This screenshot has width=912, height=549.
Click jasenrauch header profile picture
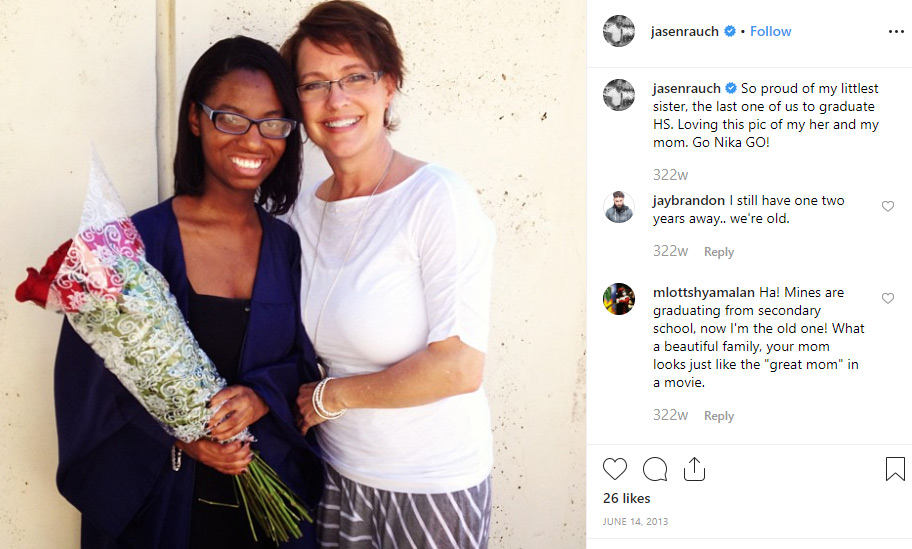[619, 31]
